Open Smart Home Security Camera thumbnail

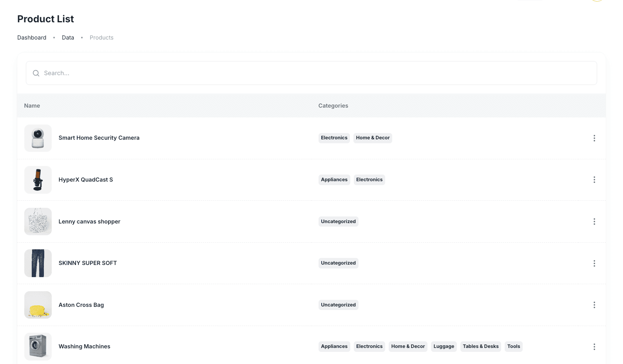pyautogui.click(x=38, y=138)
